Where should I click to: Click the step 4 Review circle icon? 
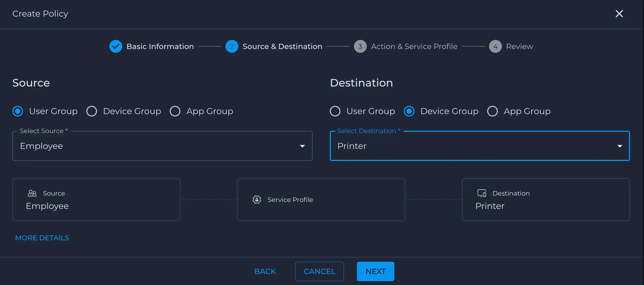click(x=495, y=46)
